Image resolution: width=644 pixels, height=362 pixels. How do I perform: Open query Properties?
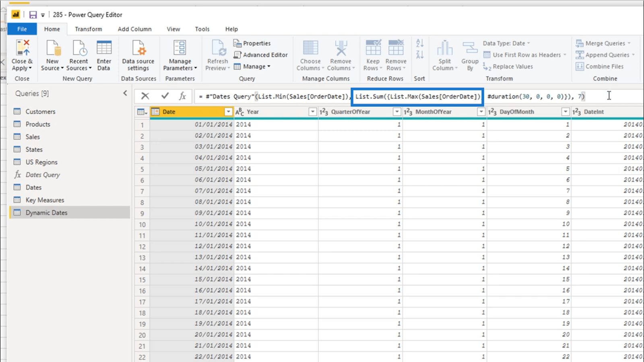pyautogui.click(x=252, y=43)
